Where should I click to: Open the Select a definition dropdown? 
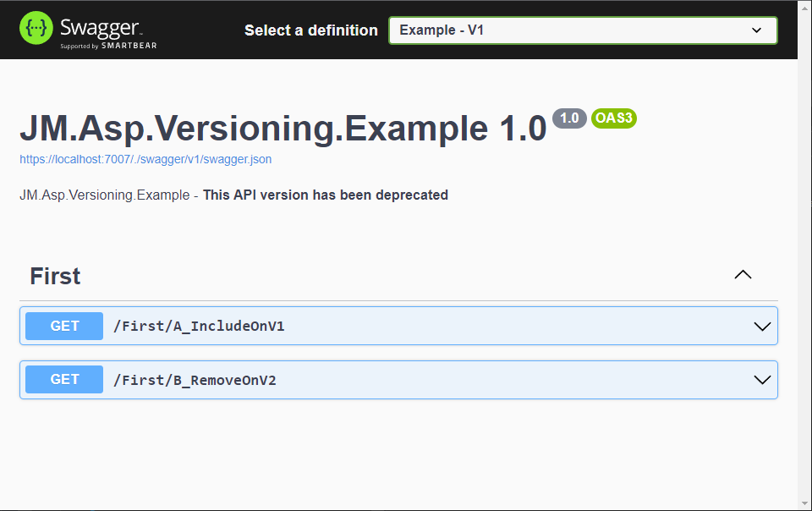pos(583,30)
